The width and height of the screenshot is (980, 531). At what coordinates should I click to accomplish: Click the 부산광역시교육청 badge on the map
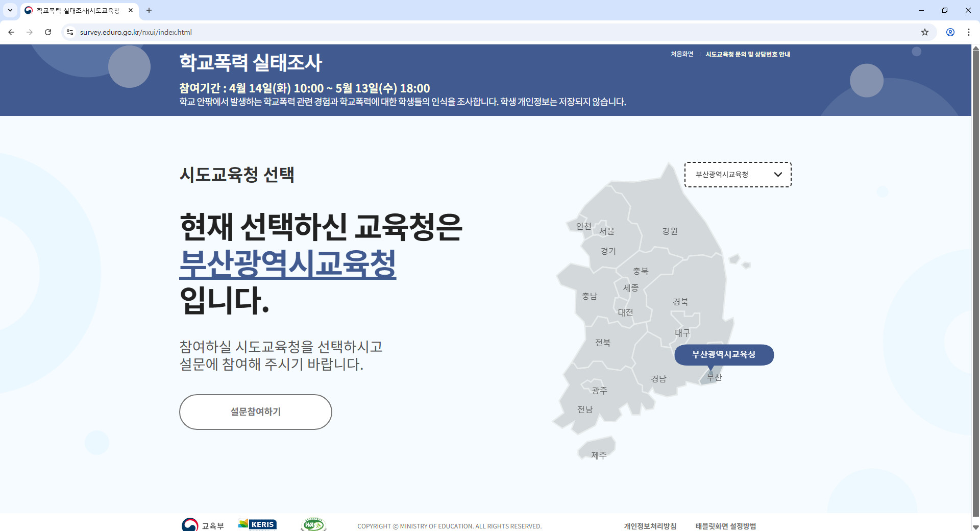(x=723, y=354)
